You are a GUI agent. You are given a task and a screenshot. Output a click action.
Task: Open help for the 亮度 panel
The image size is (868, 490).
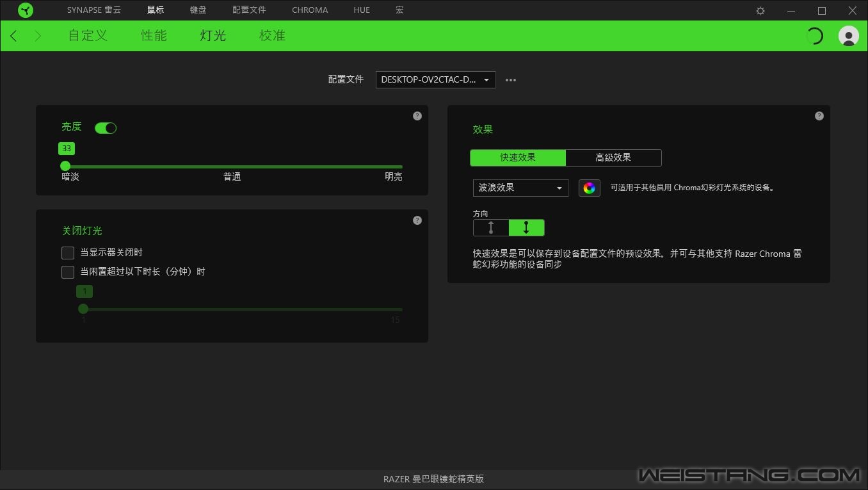coord(417,116)
